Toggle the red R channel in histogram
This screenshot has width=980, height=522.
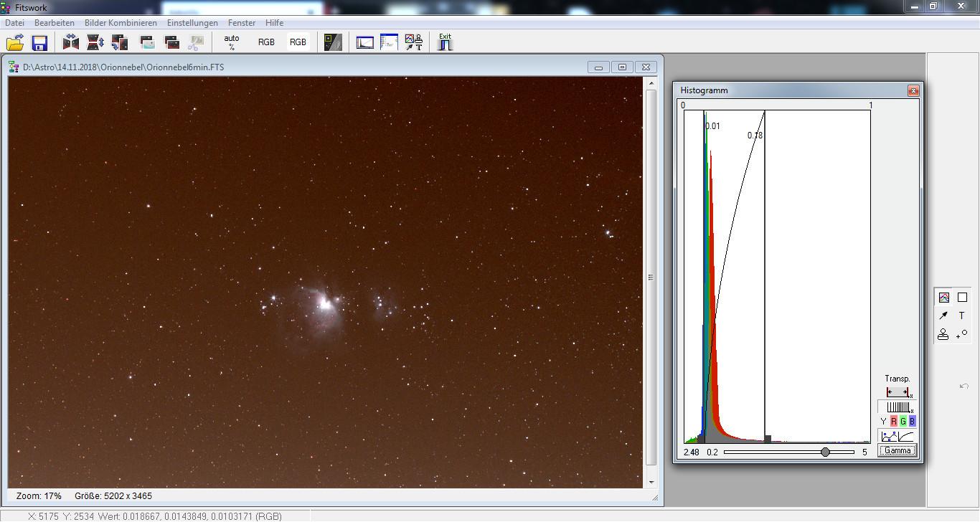click(x=893, y=421)
